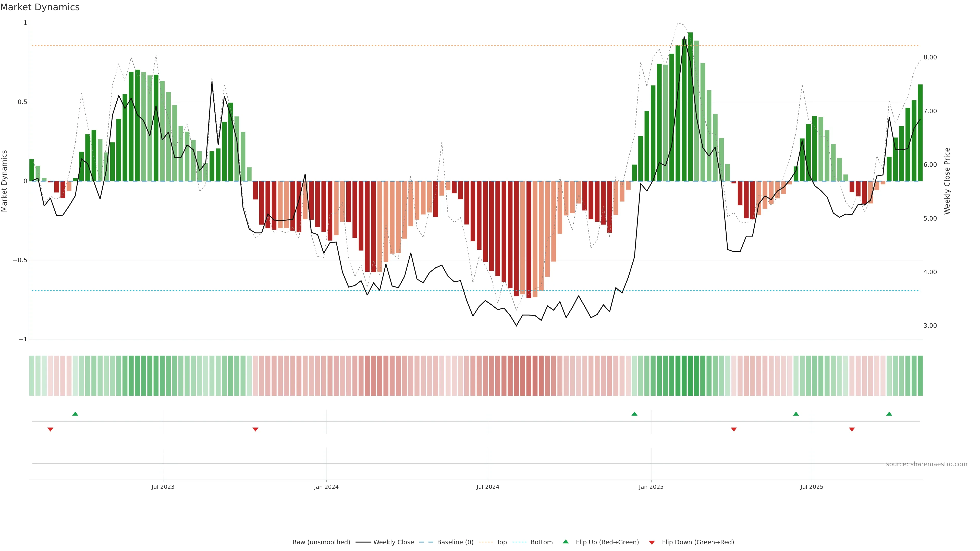Click the red Flip Down triangle before Jan 2024

point(255,429)
